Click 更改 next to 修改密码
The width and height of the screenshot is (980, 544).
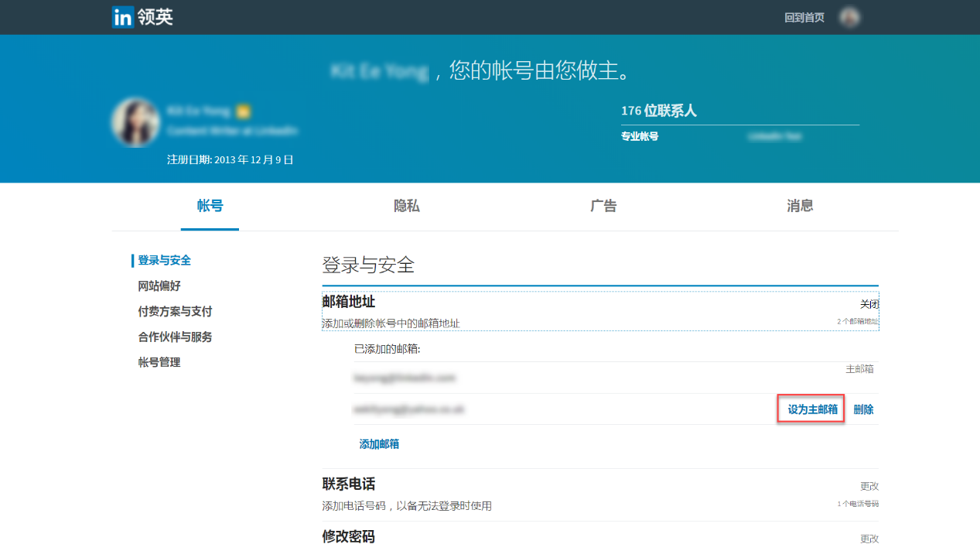[869, 539]
